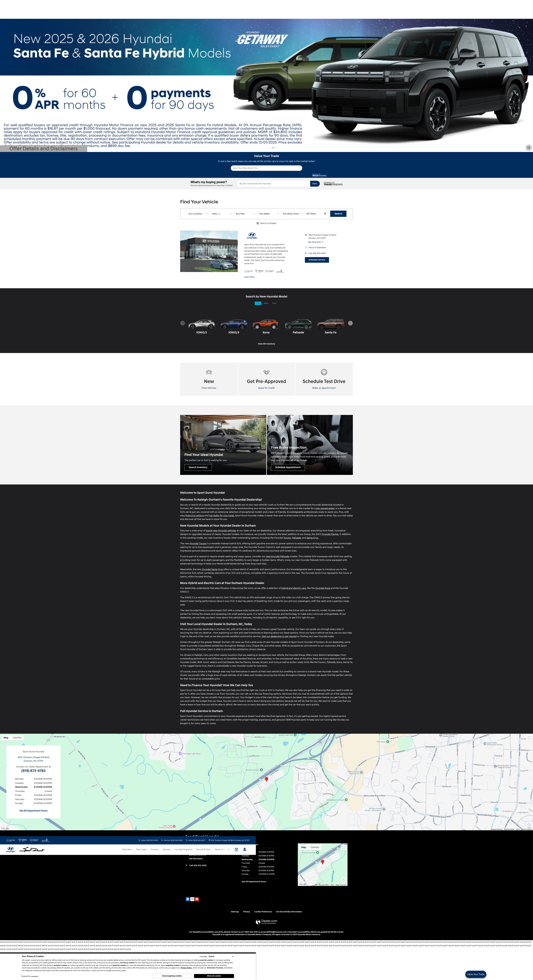Open the Facebook page icon

point(188,899)
